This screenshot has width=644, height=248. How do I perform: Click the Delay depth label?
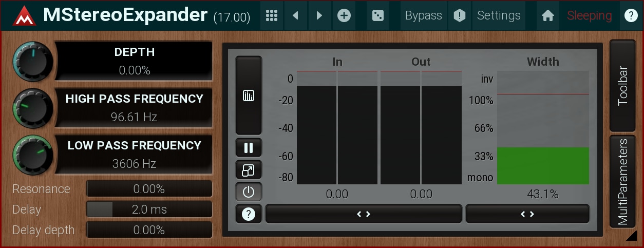(x=43, y=230)
